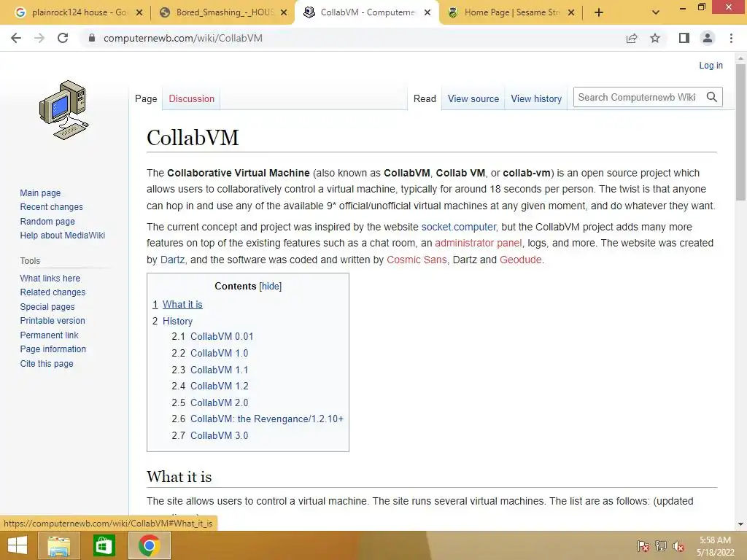Viewport: 747px width, 560px height.
Task: Jump to CollabVM 2.0 section
Action: (x=219, y=402)
